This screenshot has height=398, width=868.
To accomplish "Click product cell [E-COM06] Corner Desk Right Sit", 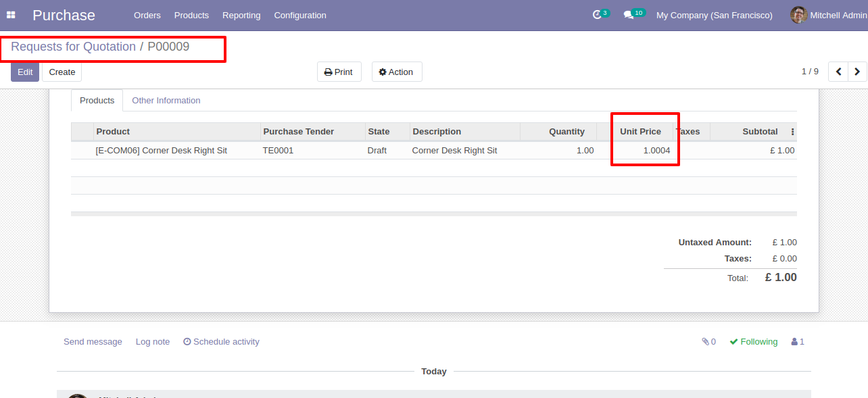I will [162, 151].
